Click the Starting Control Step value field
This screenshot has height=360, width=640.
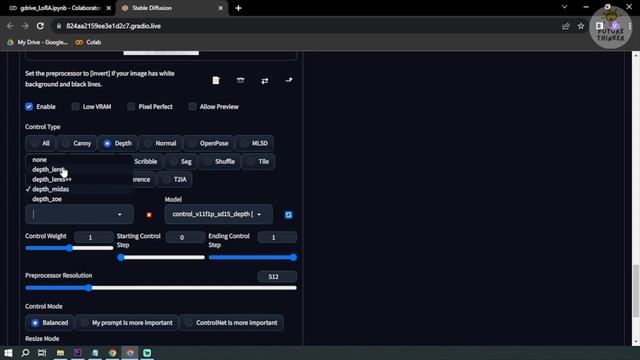pyautogui.click(x=185, y=237)
